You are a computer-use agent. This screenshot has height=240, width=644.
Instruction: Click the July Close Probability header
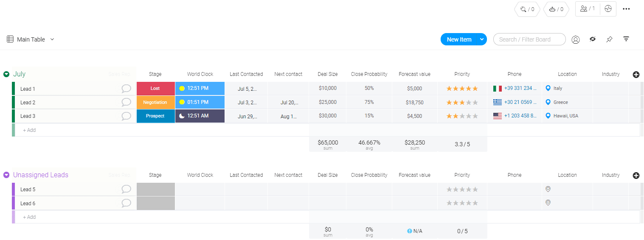coord(369,74)
